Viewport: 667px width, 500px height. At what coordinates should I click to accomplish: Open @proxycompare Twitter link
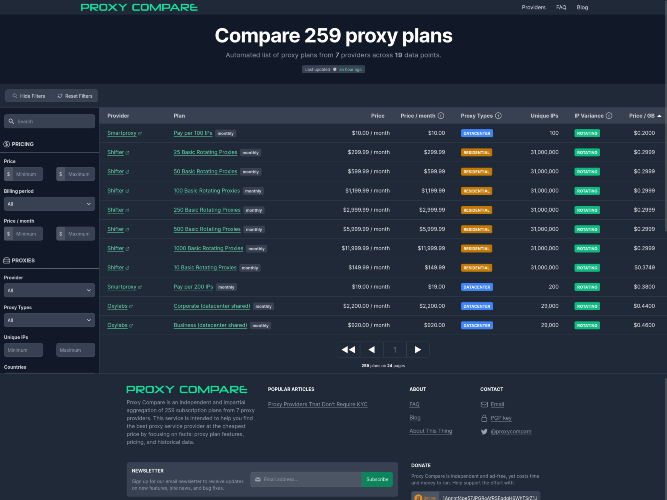tap(511, 431)
